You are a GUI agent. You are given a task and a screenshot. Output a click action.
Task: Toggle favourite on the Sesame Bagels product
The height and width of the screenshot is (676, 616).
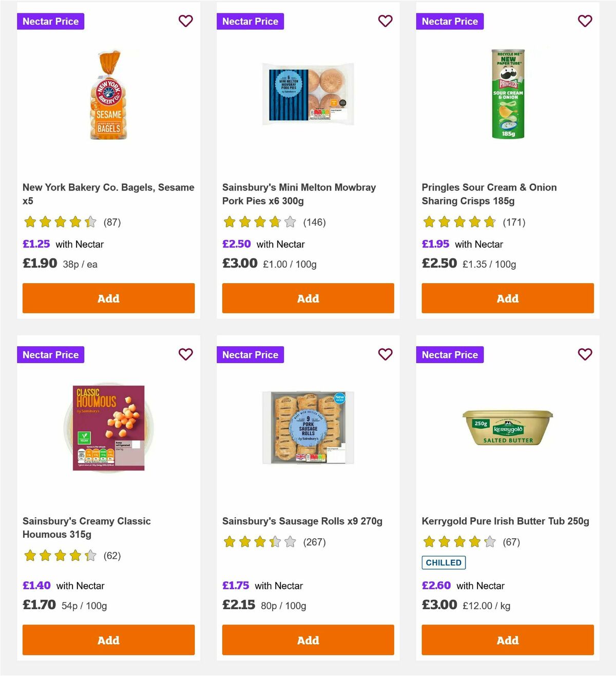185,21
